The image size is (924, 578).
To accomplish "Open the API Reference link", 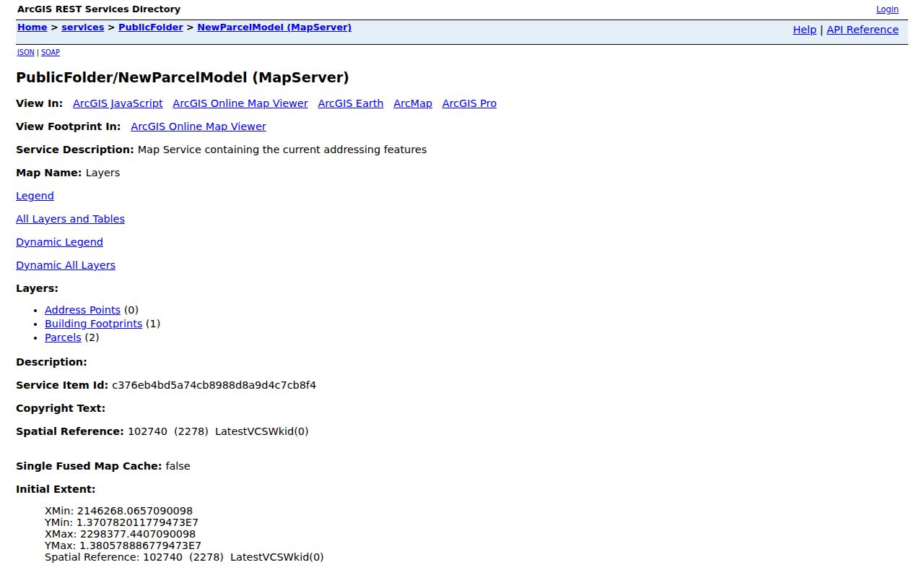I will [x=863, y=30].
